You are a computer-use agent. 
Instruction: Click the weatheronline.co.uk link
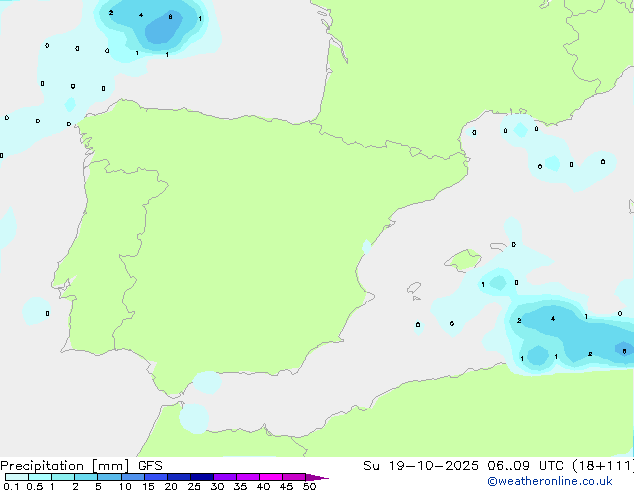(550, 481)
